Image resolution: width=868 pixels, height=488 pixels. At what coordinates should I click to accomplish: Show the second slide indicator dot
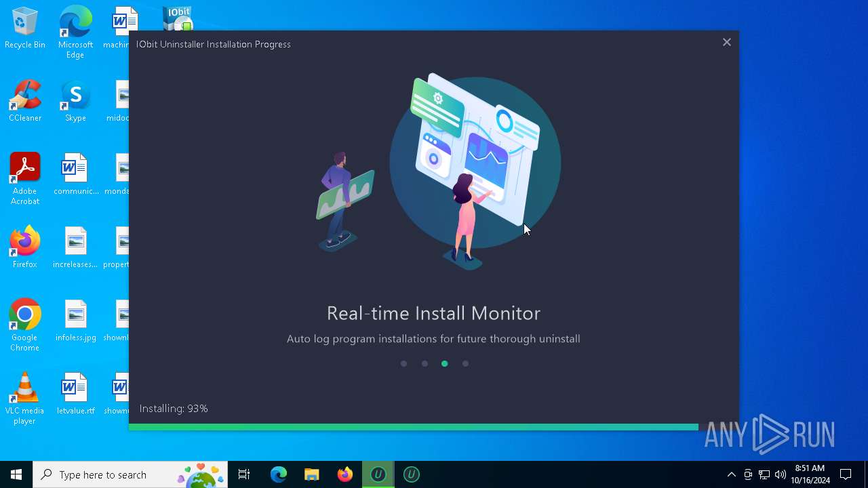(x=425, y=364)
